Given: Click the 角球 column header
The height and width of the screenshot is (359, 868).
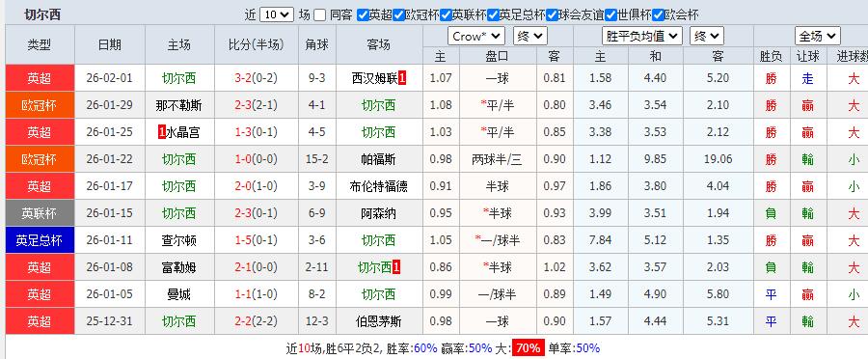Looking at the screenshot, I should click(317, 44).
